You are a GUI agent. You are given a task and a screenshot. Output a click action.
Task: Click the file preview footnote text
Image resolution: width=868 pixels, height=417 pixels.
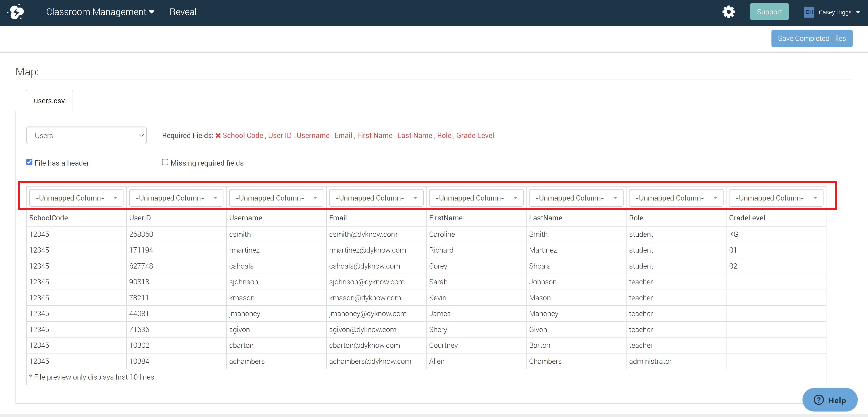tap(92, 377)
